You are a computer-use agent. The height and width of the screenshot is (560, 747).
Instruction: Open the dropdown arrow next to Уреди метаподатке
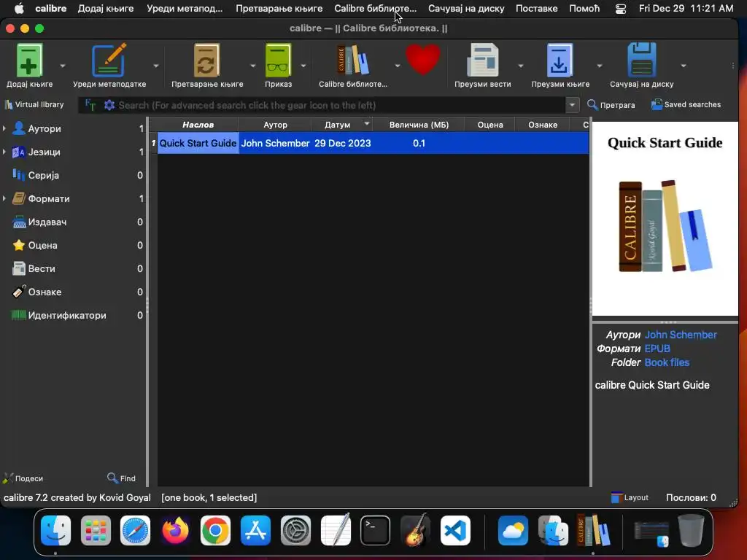coord(156,66)
